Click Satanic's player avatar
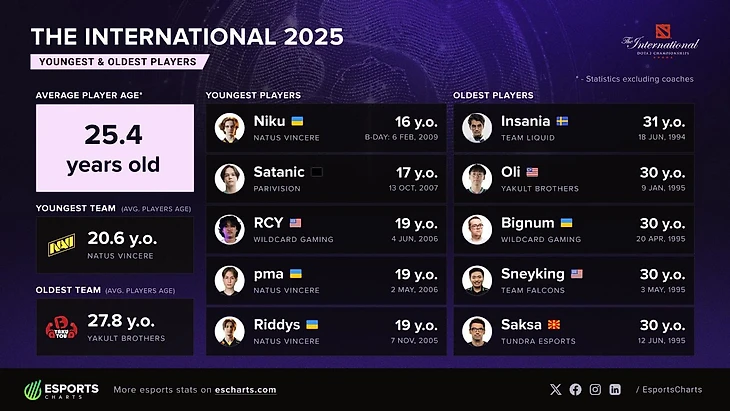This screenshot has width=730, height=411. point(231,178)
